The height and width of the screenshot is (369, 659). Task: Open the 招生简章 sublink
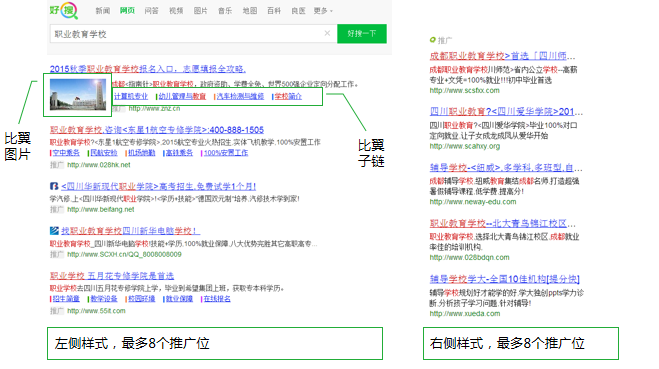click(x=66, y=299)
